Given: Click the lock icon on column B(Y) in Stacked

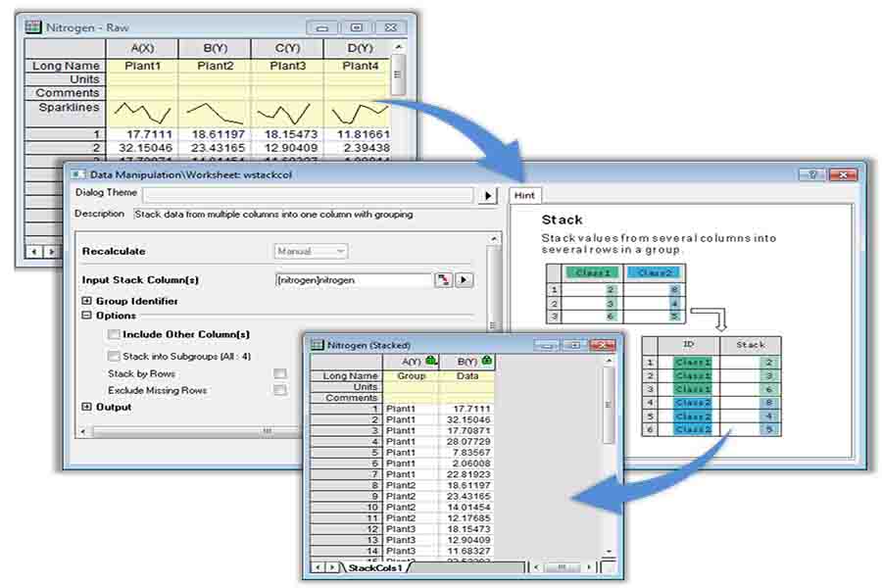Looking at the screenshot, I should pos(486,360).
